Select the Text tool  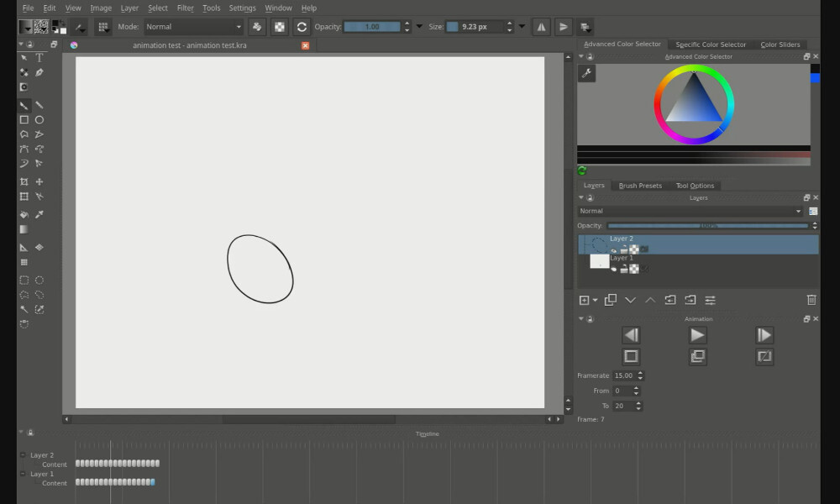tap(39, 57)
